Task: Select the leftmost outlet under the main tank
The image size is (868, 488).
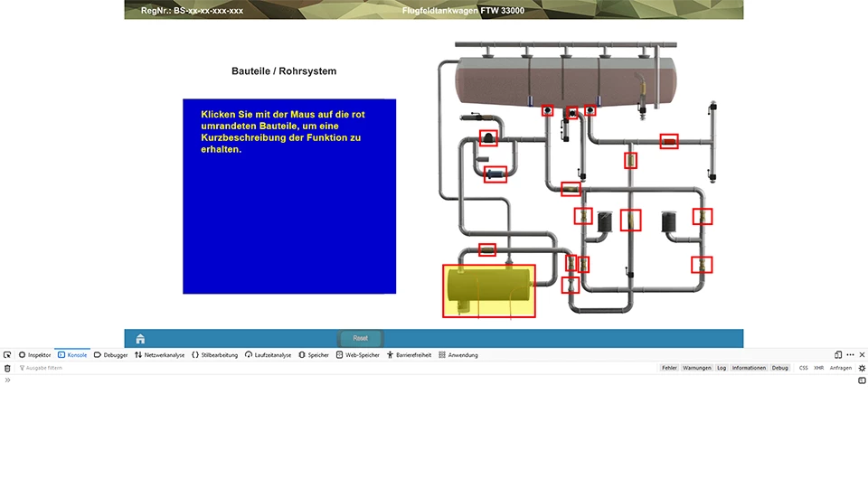Action: [x=548, y=110]
